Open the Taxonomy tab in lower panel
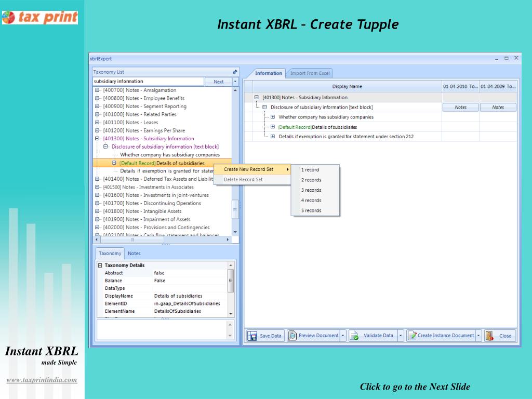The height and width of the screenshot is (399, 532). coord(110,254)
